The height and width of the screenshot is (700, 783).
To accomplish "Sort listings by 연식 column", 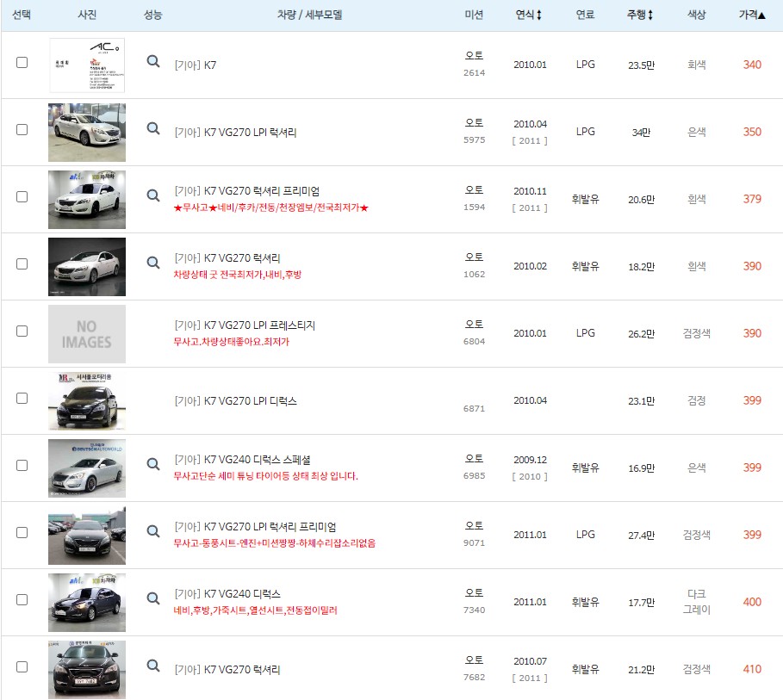I will [x=529, y=15].
